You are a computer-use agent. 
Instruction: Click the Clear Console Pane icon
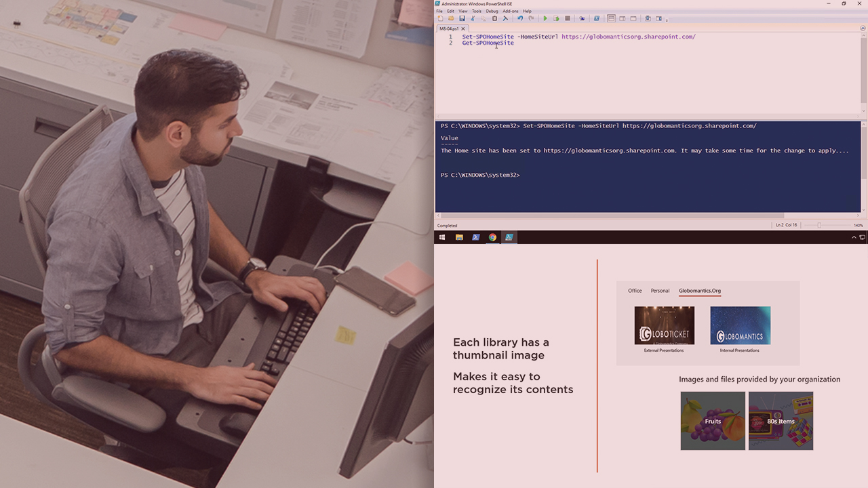tap(505, 19)
